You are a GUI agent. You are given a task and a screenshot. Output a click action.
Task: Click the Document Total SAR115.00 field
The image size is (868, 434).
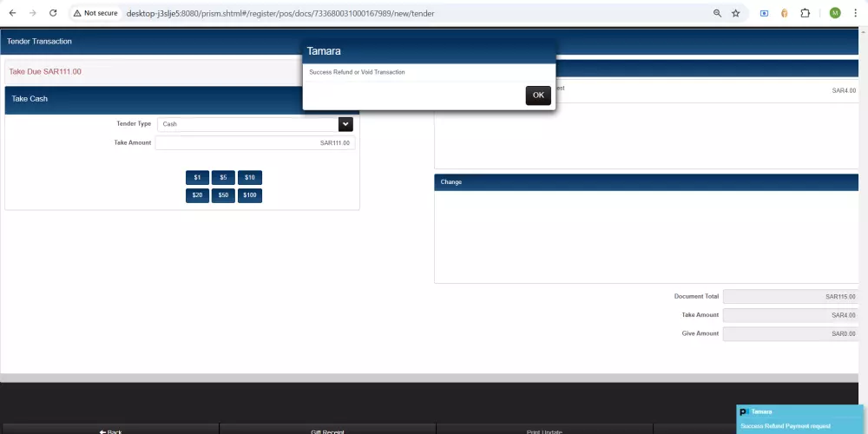[791, 297]
